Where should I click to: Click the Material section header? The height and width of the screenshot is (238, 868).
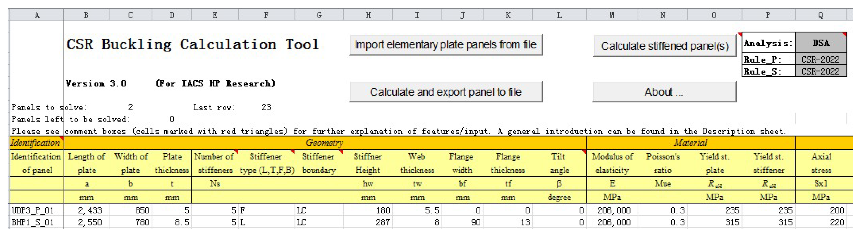point(690,143)
